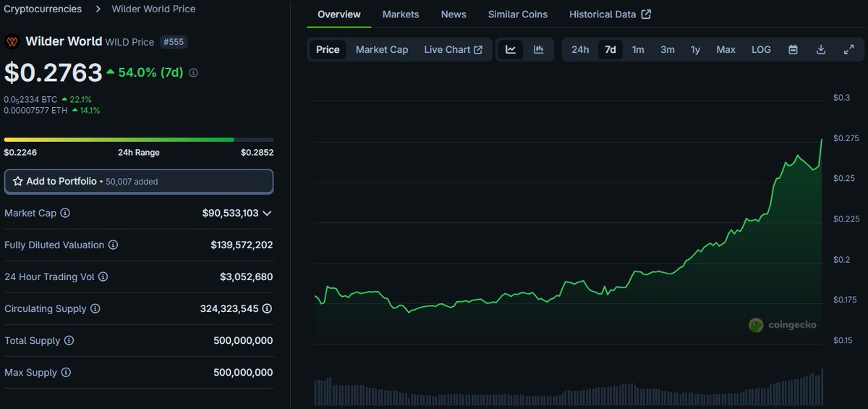Click info icon beside 324,323,545 value

tap(267, 308)
